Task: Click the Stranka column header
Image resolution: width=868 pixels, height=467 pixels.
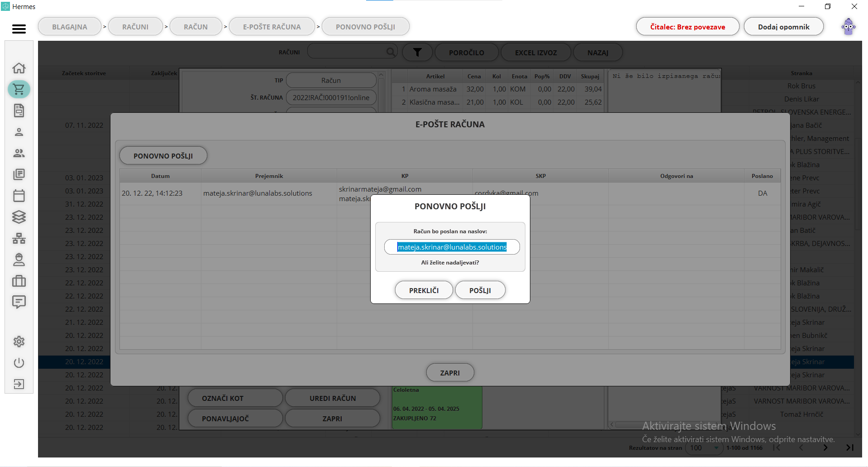Action: [x=801, y=73]
